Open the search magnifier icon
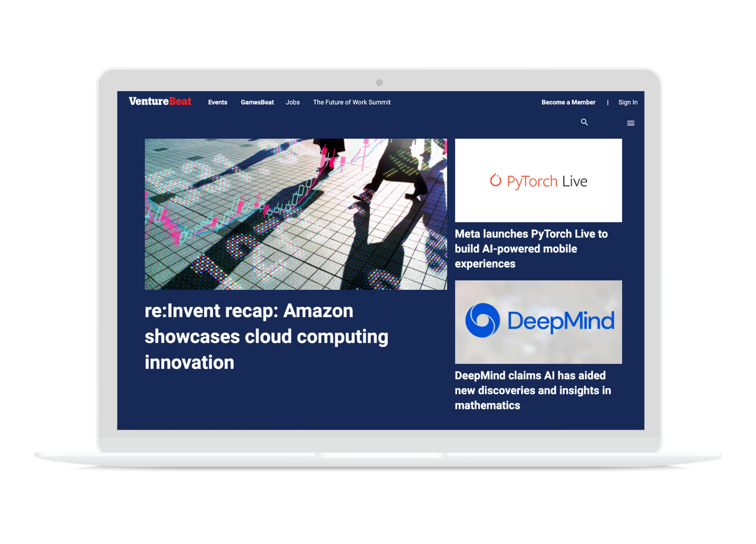 (x=584, y=122)
